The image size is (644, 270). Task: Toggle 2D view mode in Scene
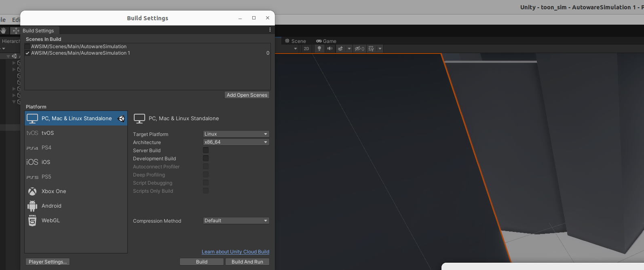(x=306, y=49)
